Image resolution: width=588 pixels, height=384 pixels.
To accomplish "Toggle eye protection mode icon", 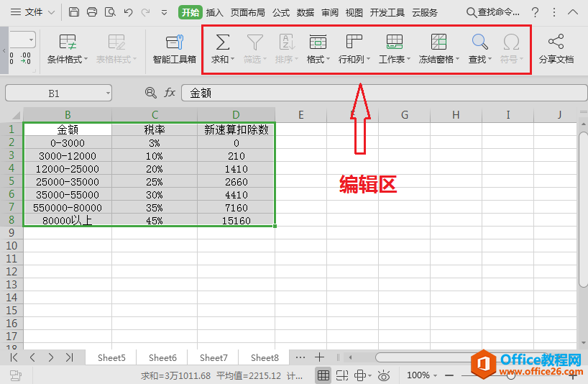I will [x=384, y=375].
